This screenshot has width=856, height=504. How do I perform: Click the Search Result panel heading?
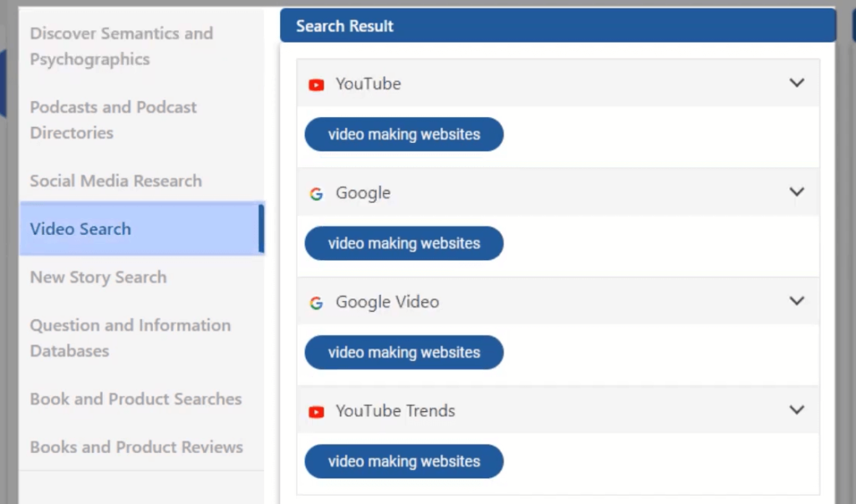coord(344,26)
